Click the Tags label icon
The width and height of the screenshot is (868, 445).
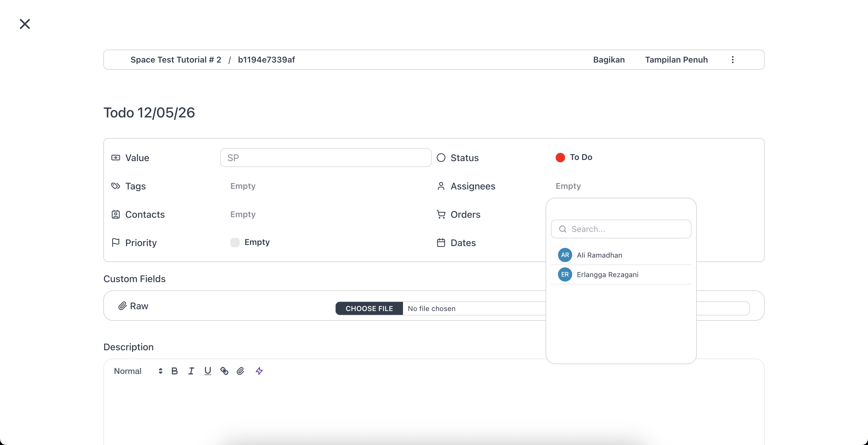pos(115,186)
